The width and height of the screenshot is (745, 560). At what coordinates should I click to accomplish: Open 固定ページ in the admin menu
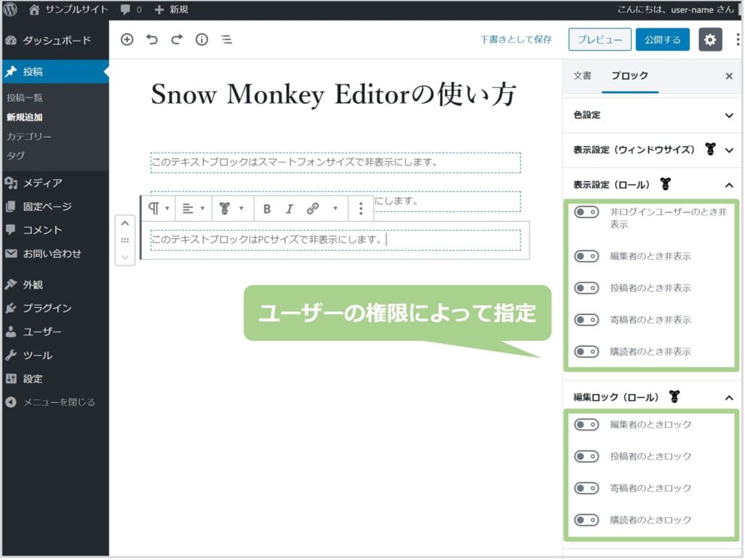(55, 207)
